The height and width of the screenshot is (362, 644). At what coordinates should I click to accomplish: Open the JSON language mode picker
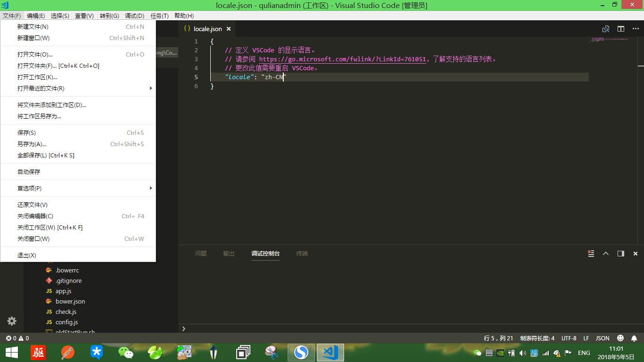pos(603,338)
